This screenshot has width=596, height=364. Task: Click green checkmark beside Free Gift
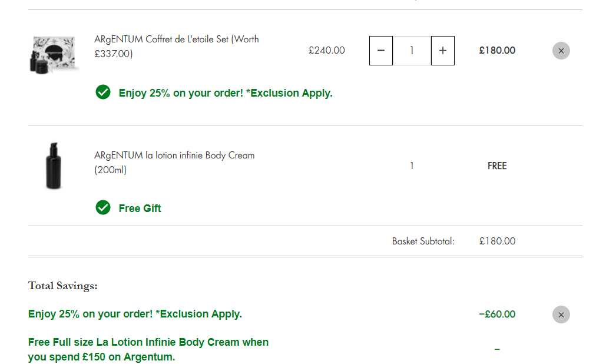[x=103, y=207]
